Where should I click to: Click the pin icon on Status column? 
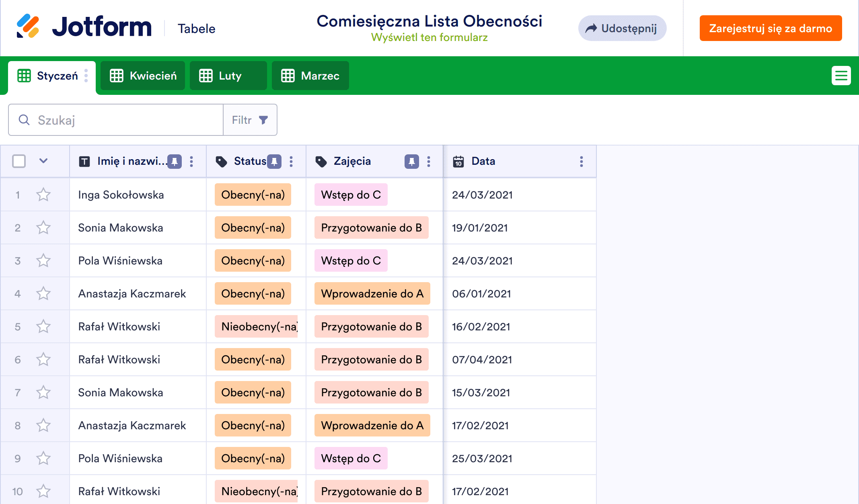click(x=274, y=162)
